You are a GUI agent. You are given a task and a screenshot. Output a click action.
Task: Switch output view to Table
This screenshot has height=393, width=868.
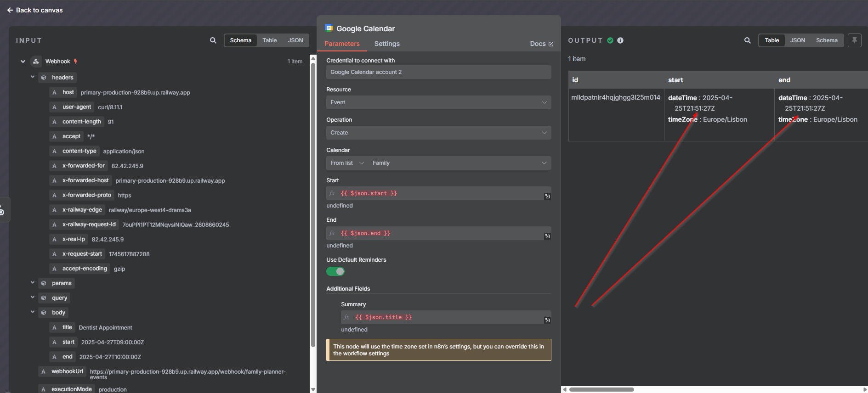(x=772, y=40)
